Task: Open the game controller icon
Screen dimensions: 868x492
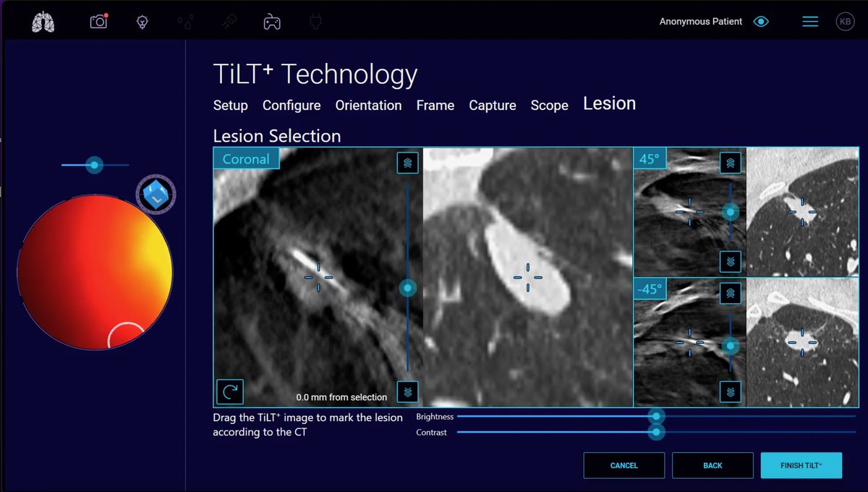Action: pos(271,22)
